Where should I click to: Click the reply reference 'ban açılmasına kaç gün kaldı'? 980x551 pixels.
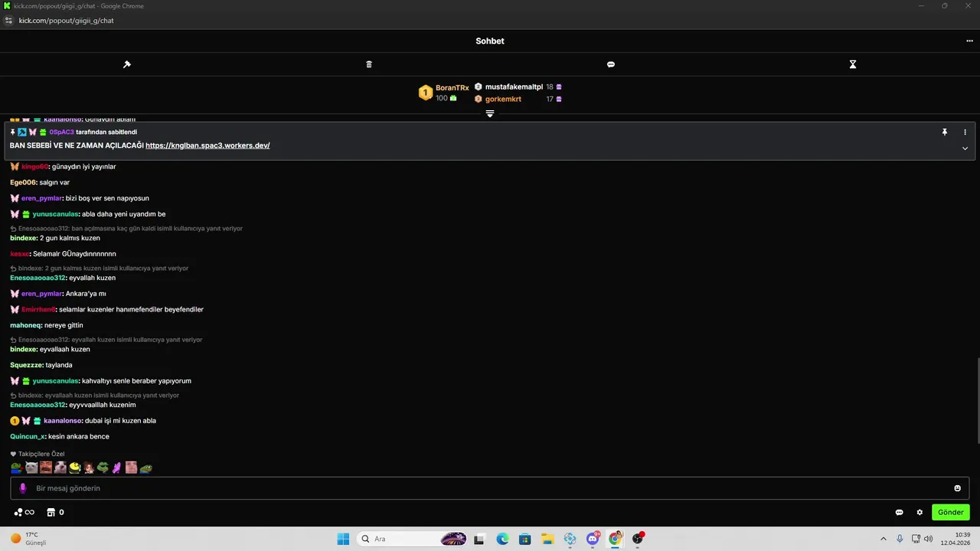tap(126, 229)
